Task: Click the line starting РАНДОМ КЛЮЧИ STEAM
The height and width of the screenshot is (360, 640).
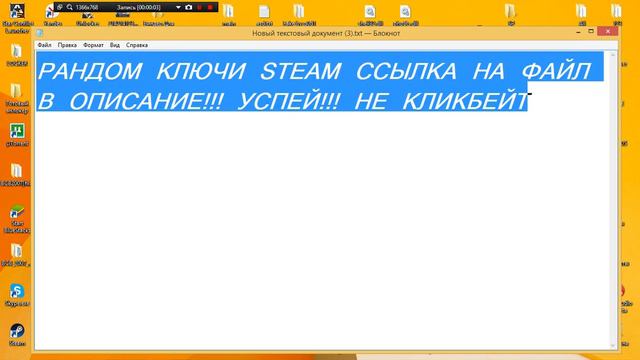Action: click(x=314, y=71)
